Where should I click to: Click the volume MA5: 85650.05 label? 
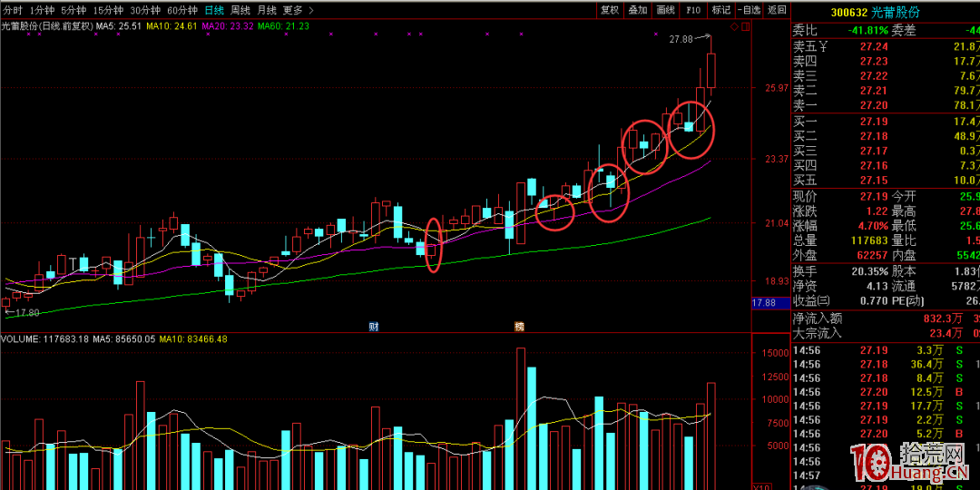coord(122,339)
